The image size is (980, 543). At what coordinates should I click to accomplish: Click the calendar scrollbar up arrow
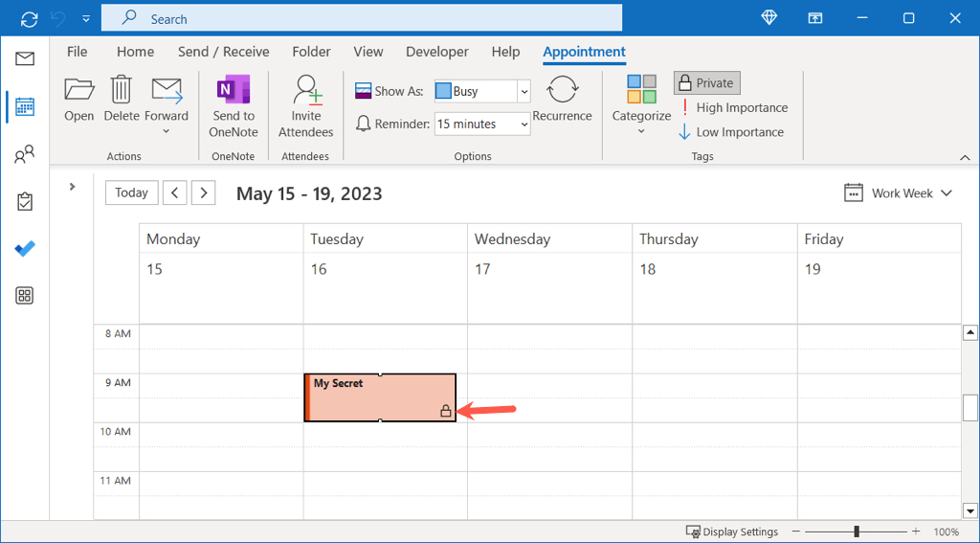(x=970, y=333)
